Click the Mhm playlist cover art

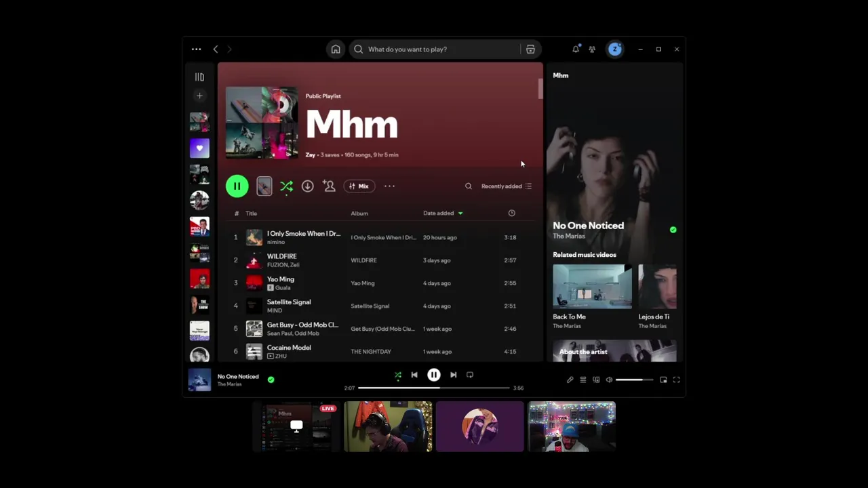[x=262, y=122]
